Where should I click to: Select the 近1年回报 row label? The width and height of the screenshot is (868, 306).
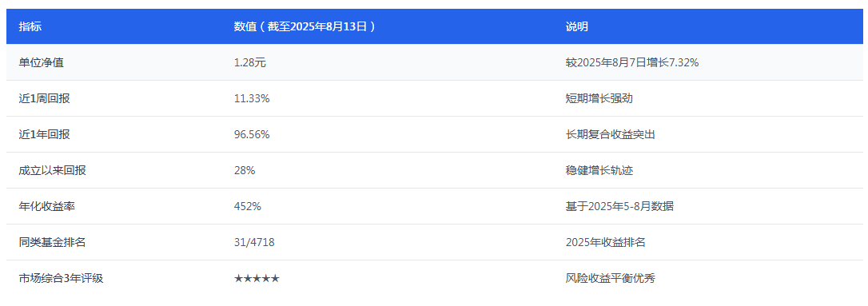(44, 134)
